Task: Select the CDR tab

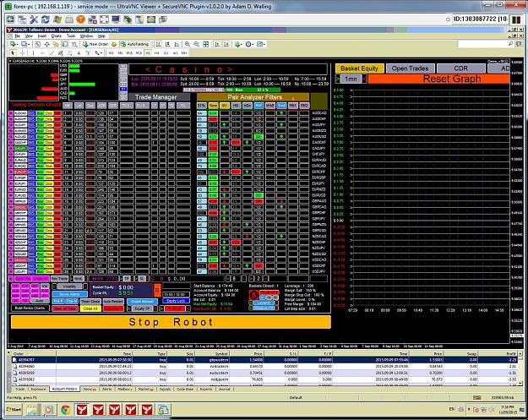Action: (x=460, y=68)
